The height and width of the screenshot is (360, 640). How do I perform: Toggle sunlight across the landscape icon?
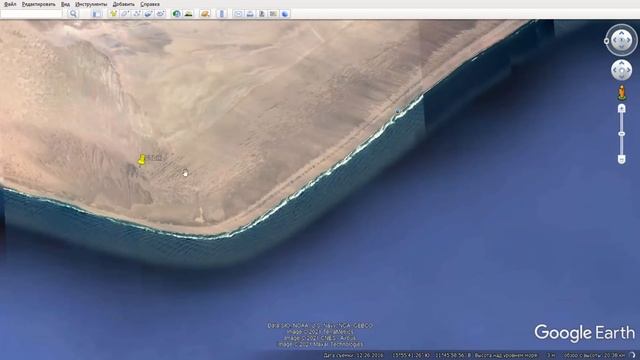click(x=189, y=14)
